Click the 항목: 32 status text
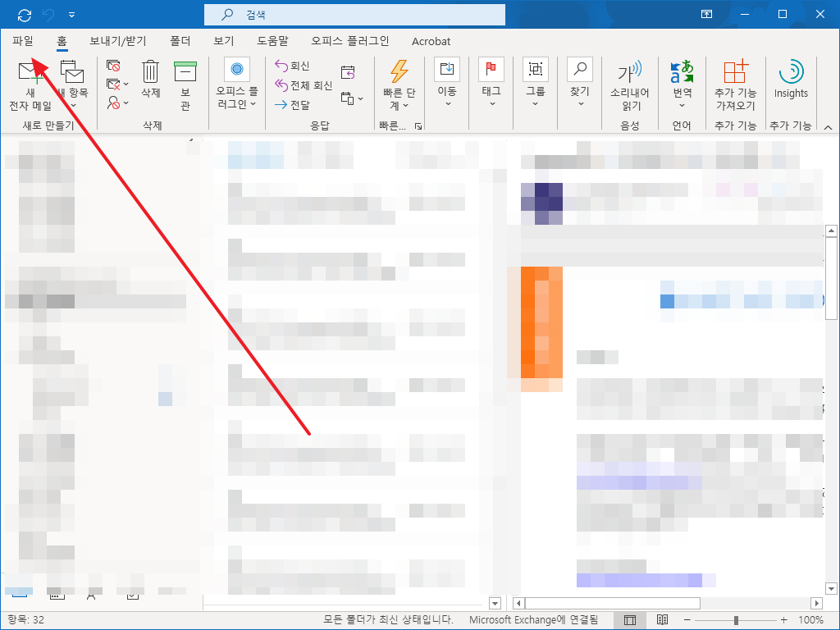Image resolution: width=840 pixels, height=630 pixels. pos(25,620)
